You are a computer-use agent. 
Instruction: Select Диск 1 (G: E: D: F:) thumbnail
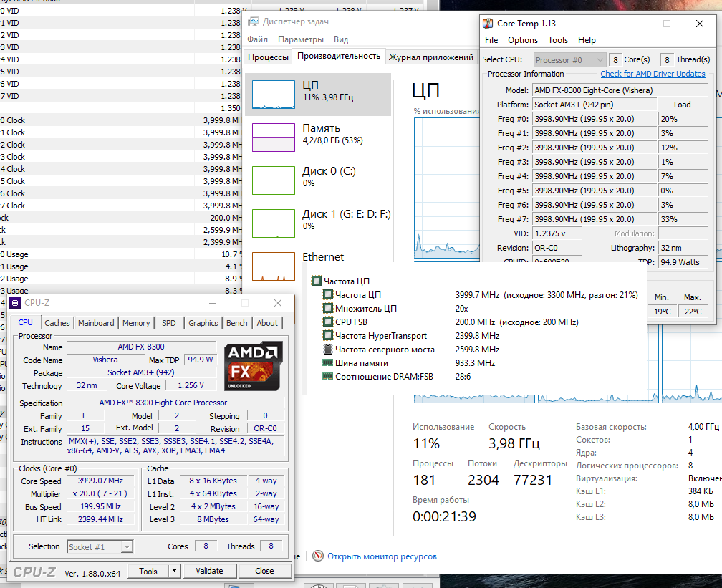[x=274, y=223]
